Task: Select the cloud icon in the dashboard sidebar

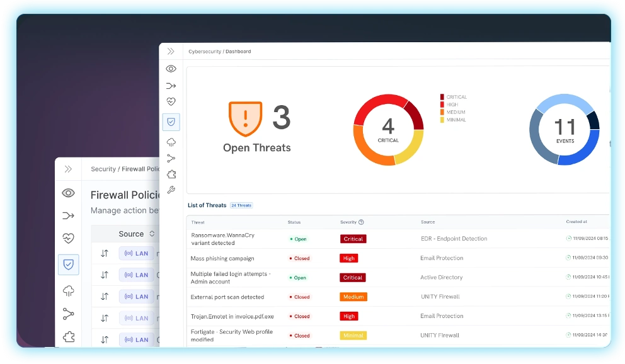Action: [171, 142]
